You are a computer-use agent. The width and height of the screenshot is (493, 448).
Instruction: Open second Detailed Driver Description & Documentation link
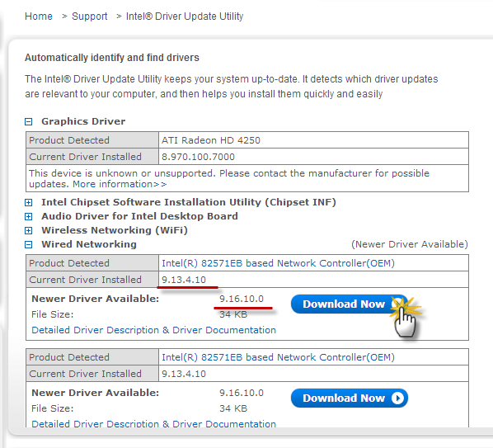tap(153, 423)
